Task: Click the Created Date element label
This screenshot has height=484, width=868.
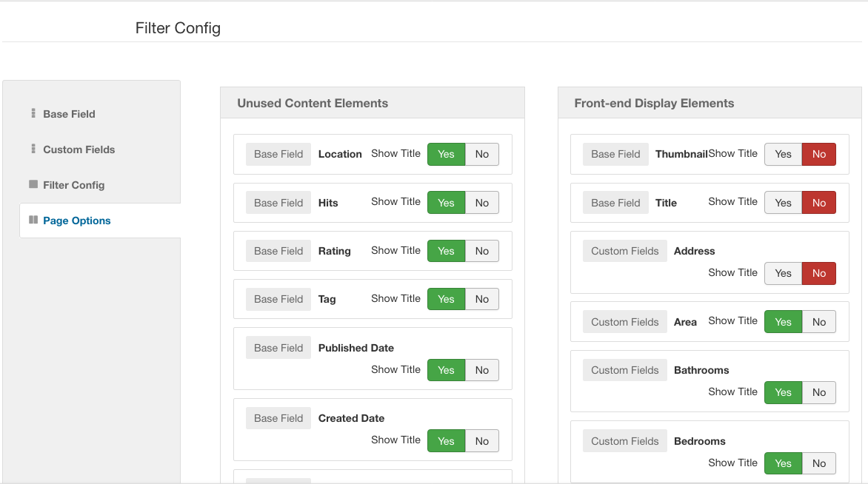Action: (x=351, y=418)
